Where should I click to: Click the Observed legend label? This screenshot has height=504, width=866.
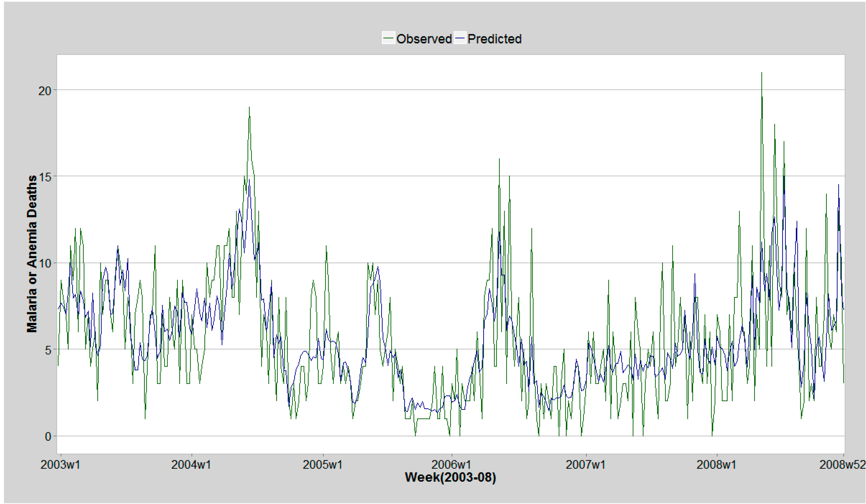pyautogui.click(x=424, y=39)
